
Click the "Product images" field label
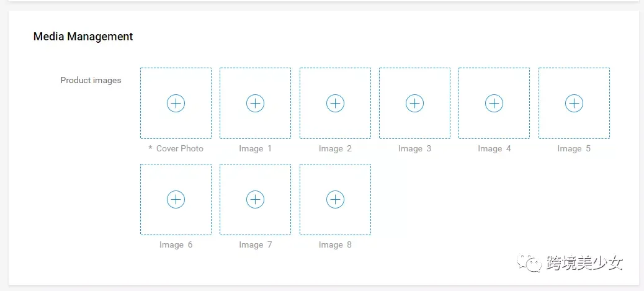click(91, 80)
